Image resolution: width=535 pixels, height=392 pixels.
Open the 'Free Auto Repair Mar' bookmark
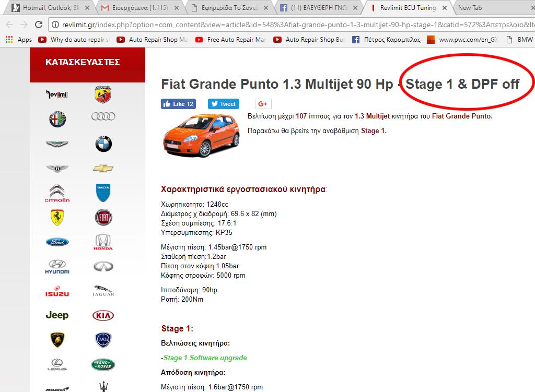(230, 40)
